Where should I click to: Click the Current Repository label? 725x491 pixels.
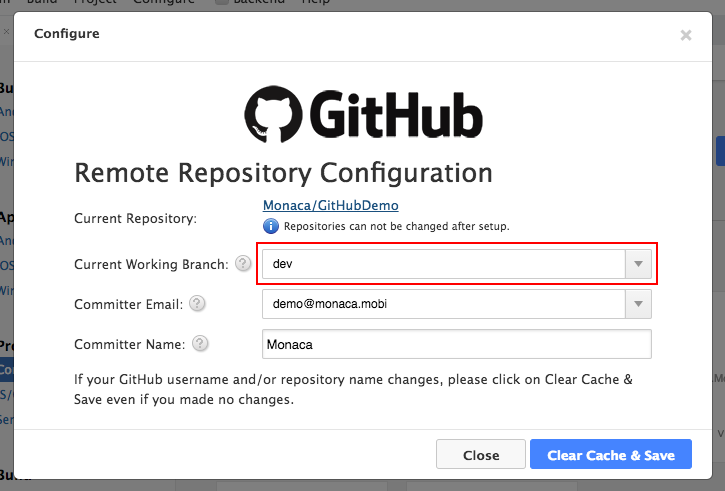[x=135, y=218]
